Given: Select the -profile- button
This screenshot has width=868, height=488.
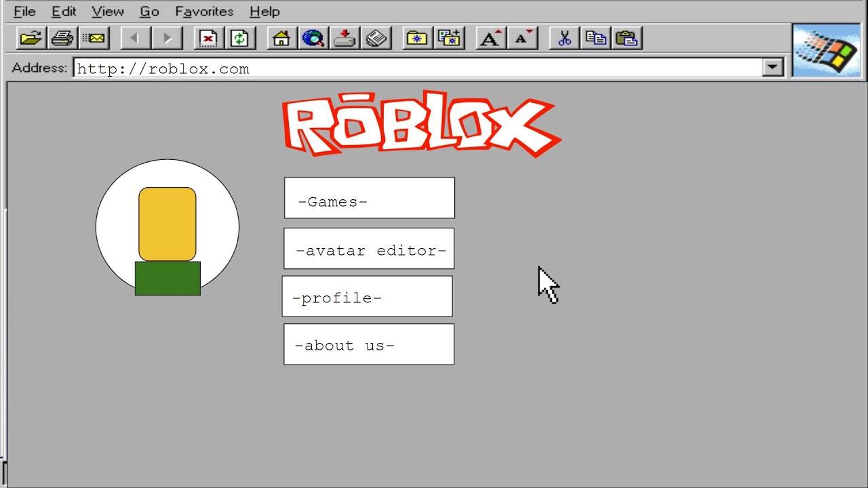Looking at the screenshot, I should (368, 296).
